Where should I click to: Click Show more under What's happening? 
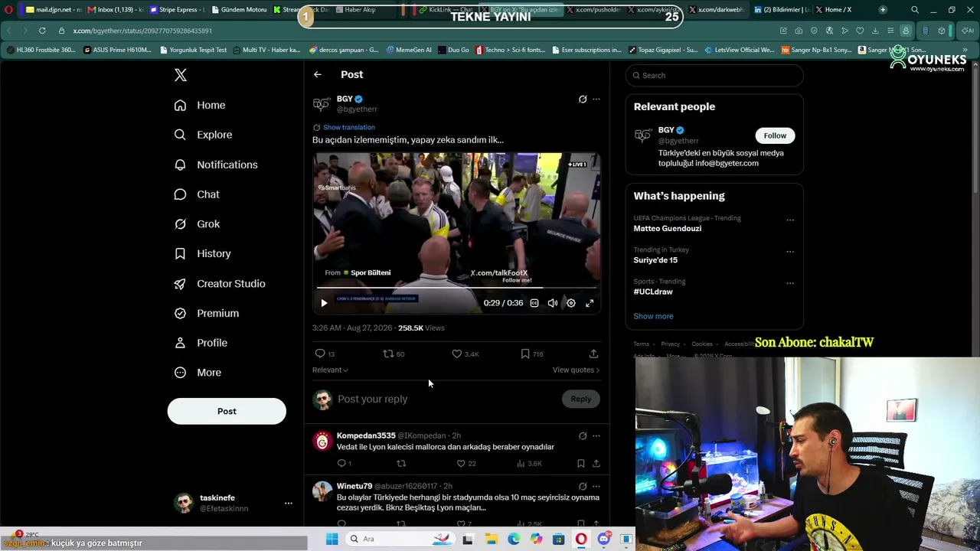point(653,316)
